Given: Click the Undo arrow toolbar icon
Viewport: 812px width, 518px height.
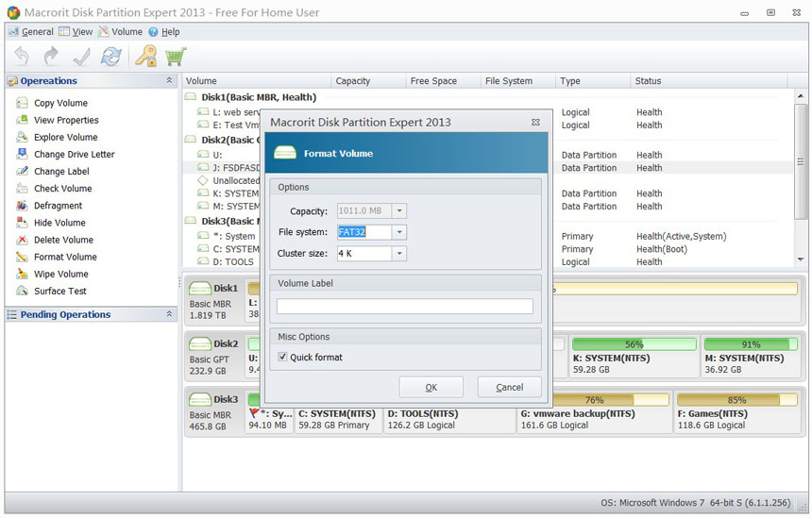Looking at the screenshot, I should pos(21,57).
